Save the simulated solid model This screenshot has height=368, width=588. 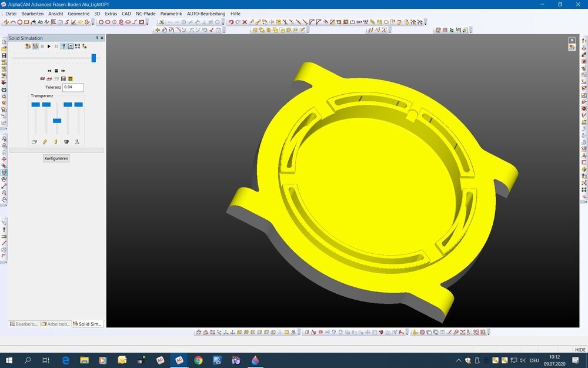[64, 78]
